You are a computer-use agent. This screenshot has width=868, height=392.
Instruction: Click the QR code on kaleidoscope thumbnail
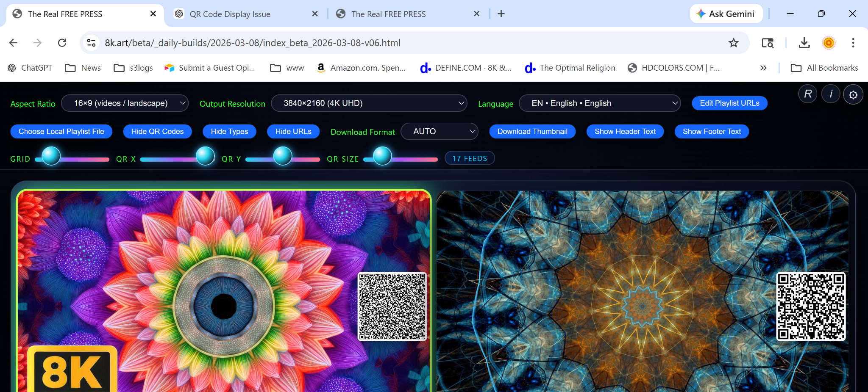tap(811, 306)
